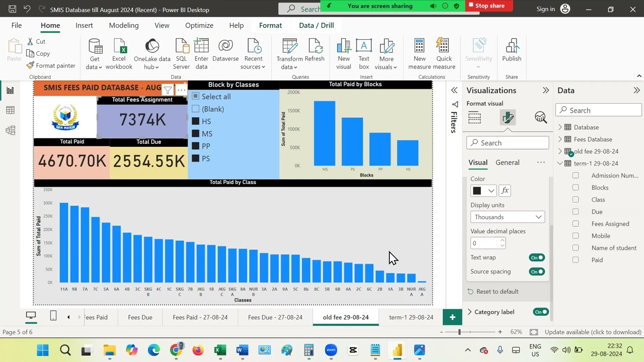644x362 pixels.
Task: Click the fx conditional formatting button
Action: coord(505,191)
